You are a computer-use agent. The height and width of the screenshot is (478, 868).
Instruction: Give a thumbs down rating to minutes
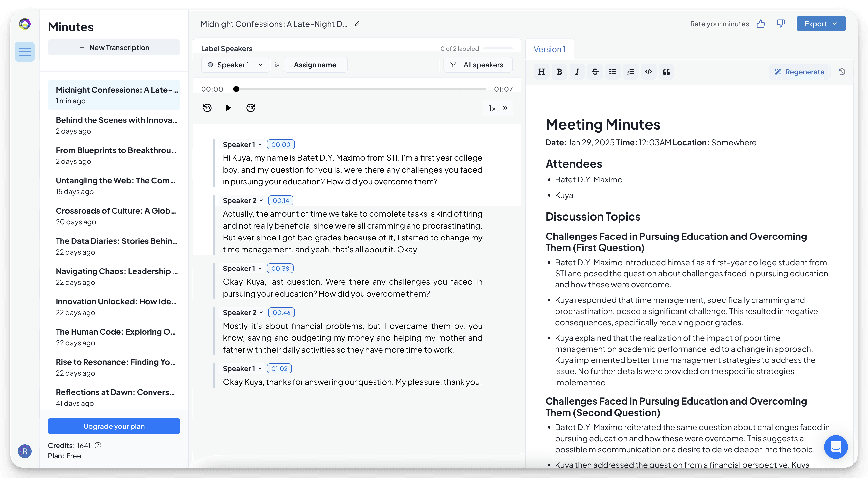click(781, 24)
